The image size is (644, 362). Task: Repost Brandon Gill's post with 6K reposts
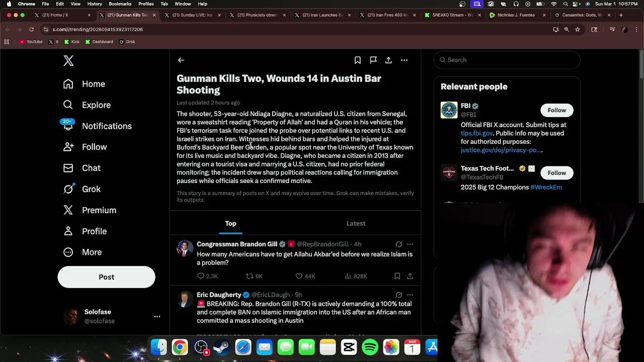tap(254, 276)
